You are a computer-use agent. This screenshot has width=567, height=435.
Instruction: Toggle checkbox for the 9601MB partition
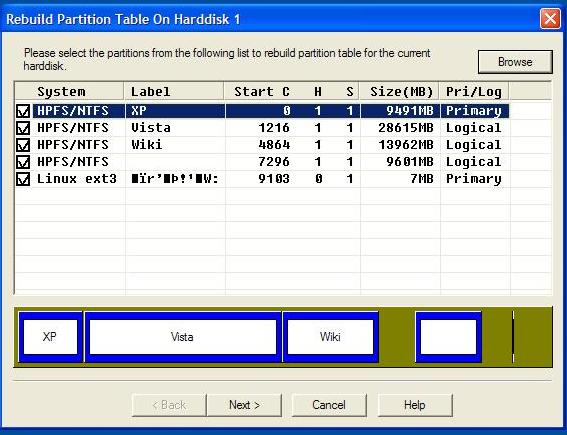pos(23,162)
